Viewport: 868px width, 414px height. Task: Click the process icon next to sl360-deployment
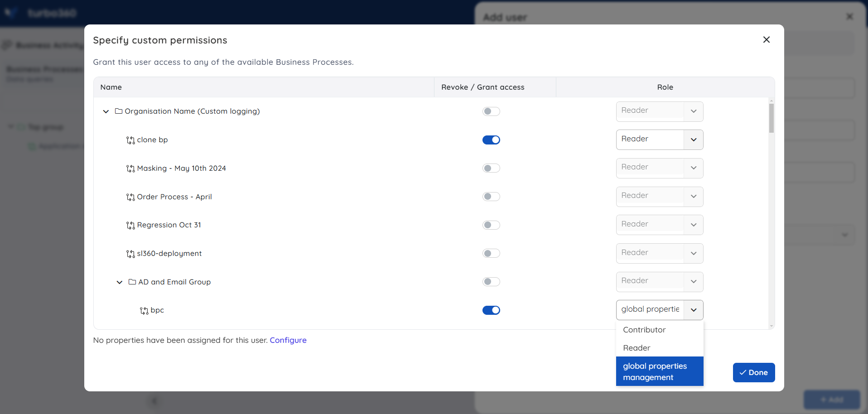[x=130, y=254]
